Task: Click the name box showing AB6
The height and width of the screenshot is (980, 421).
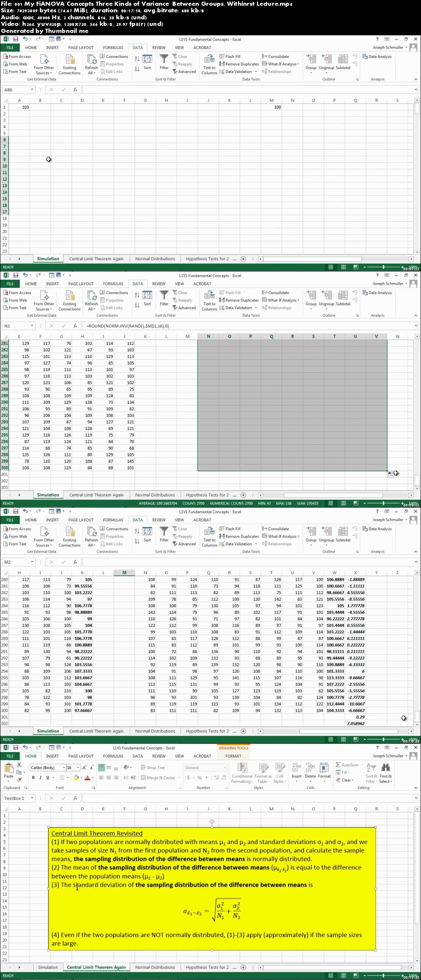Action: point(19,90)
